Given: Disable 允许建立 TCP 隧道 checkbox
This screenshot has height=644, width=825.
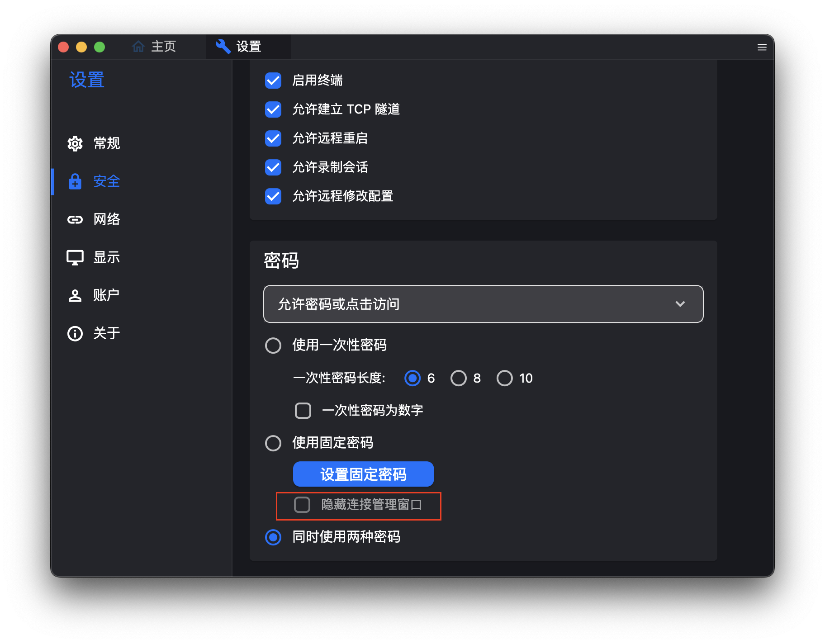Looking at the screenshot, I should pyautogui.click(x=273, y=109).
